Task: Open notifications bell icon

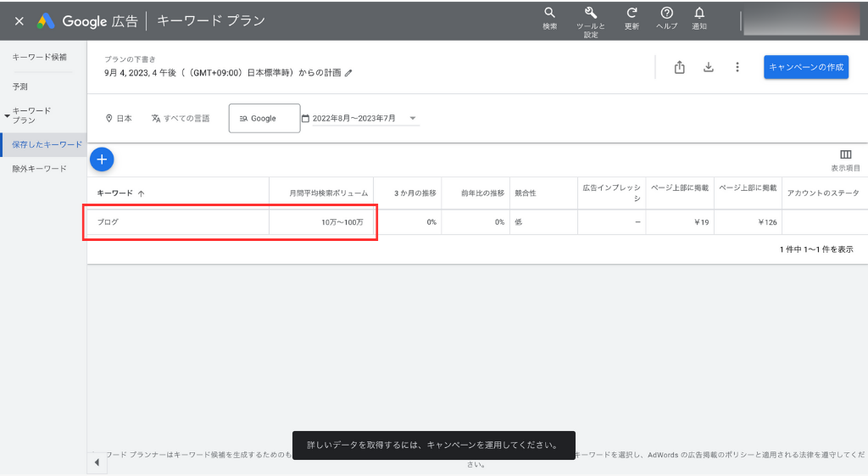Action: coord(699,14)
